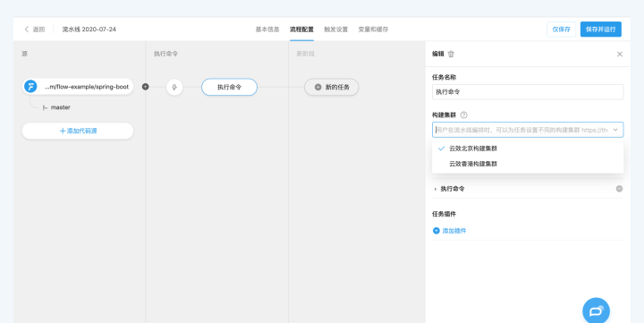Screen dimensions: 644x323
Task: Open the chat support bubble
Action: (596, 311)
